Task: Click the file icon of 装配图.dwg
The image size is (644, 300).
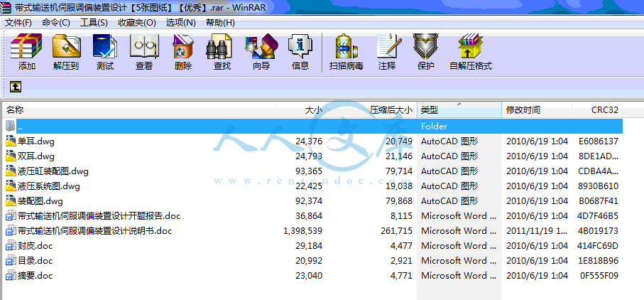Action: click(x=11, y=201)
